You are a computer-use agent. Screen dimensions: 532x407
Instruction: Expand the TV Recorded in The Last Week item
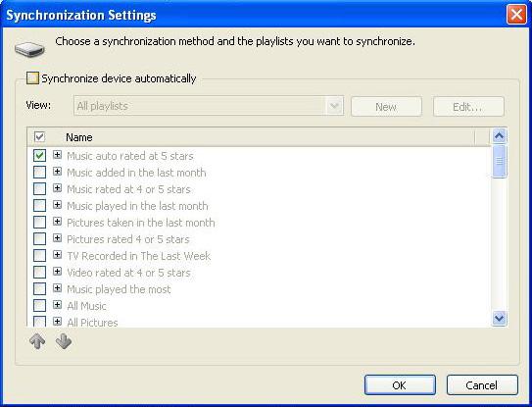pyautogui.click(x=58, y=254)
